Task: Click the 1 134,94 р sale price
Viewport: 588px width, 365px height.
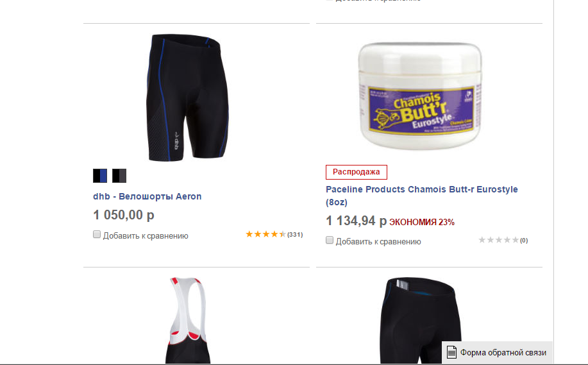Action: [x=357, y=221]
